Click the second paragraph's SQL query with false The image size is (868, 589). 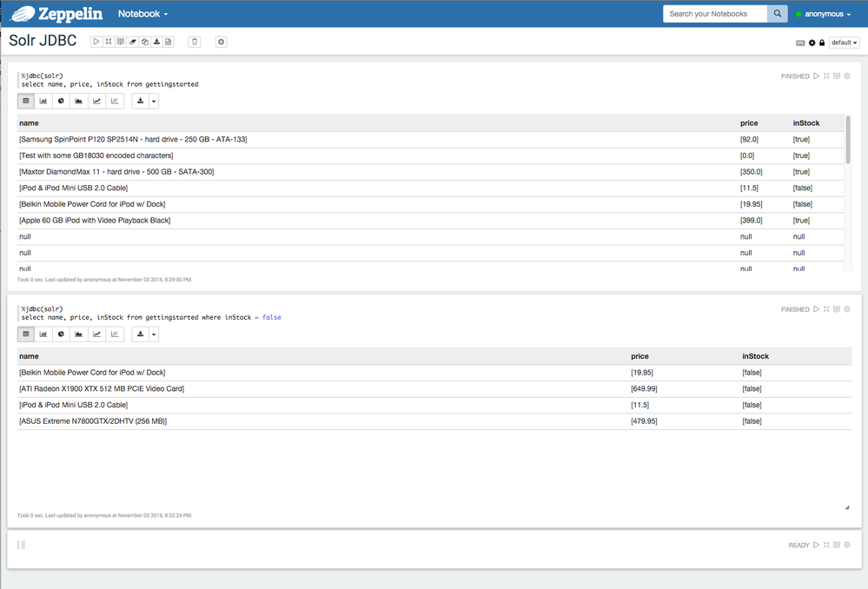[x=151, y=317]
